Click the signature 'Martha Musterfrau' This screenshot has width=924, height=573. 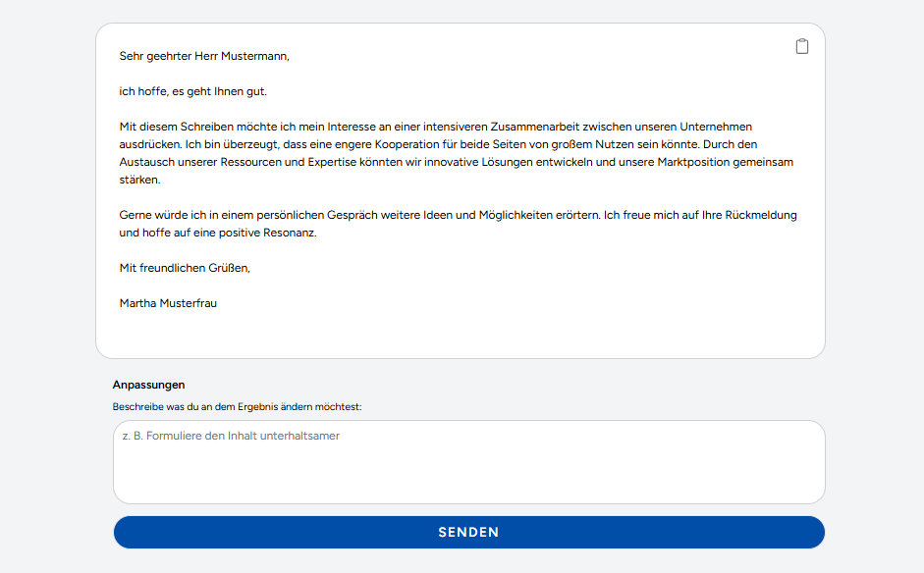tap(168, 303)
